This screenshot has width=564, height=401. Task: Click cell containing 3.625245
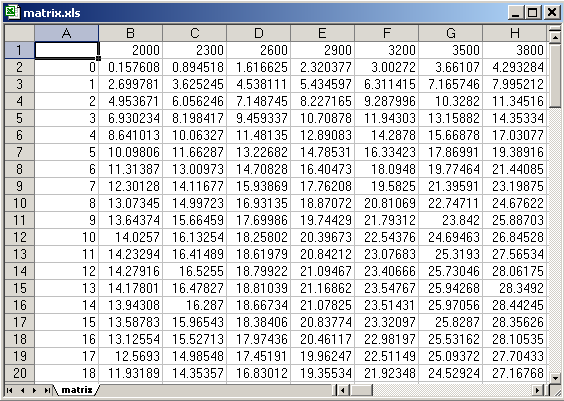pyautogui.click(x=195, y=84)
